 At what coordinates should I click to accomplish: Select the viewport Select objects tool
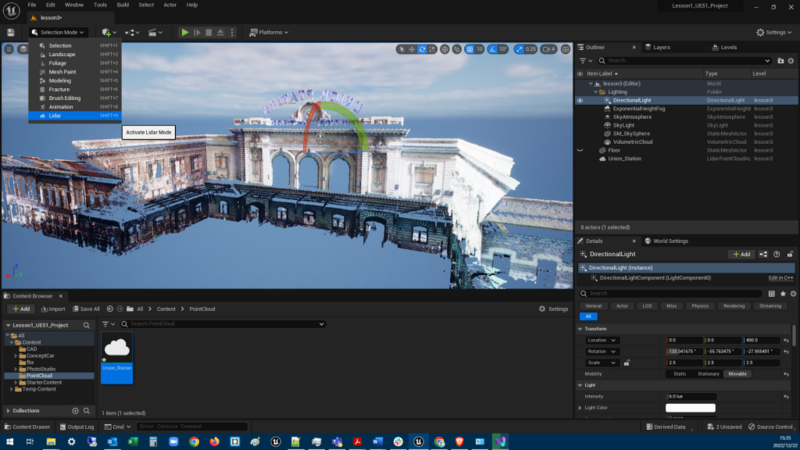tap(402, 49)
